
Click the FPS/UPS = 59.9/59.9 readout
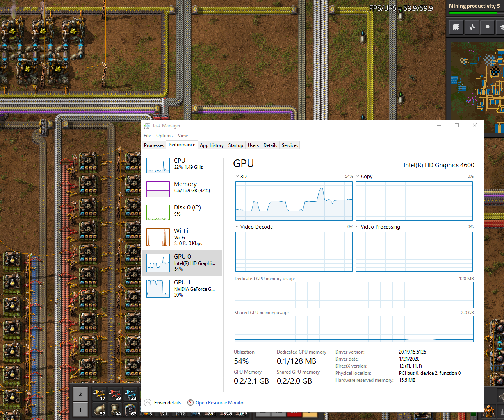(x=401, y=8)
